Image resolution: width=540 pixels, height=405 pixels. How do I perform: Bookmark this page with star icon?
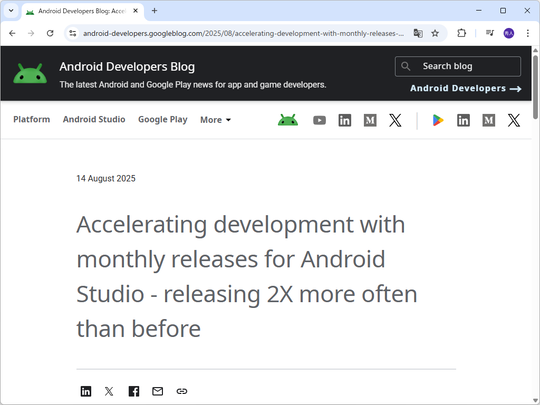[x=435, y=33]
